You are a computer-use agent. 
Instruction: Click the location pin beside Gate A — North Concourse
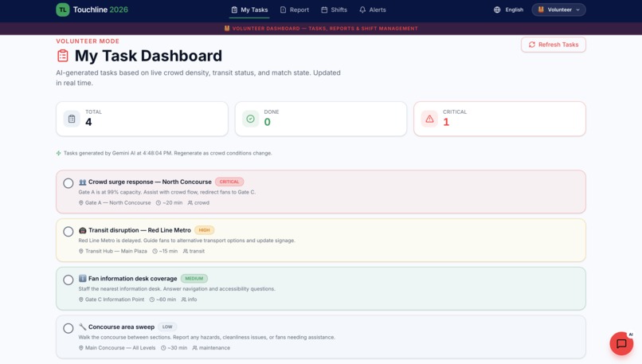81,202
